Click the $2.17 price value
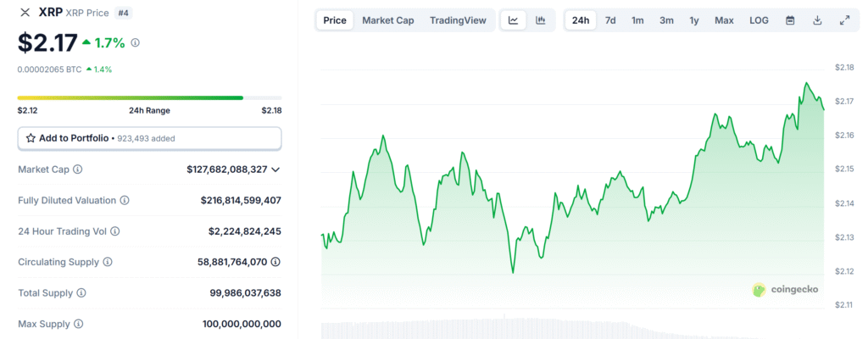 pos(47,42)
